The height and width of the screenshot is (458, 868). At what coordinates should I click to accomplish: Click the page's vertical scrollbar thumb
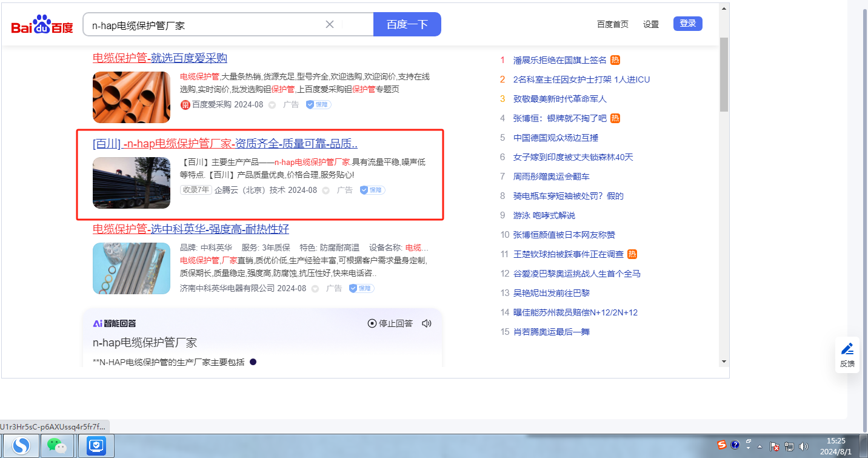point(724,74)
